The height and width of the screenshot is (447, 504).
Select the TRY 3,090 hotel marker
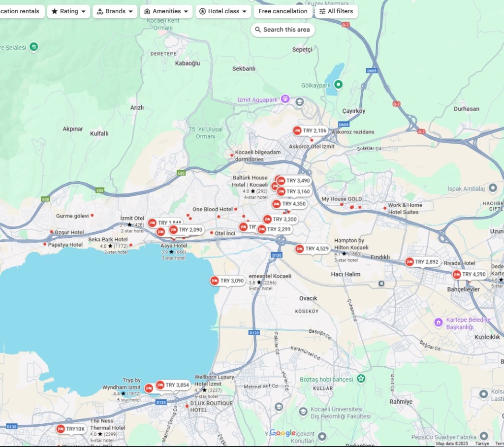click(227, 281)
